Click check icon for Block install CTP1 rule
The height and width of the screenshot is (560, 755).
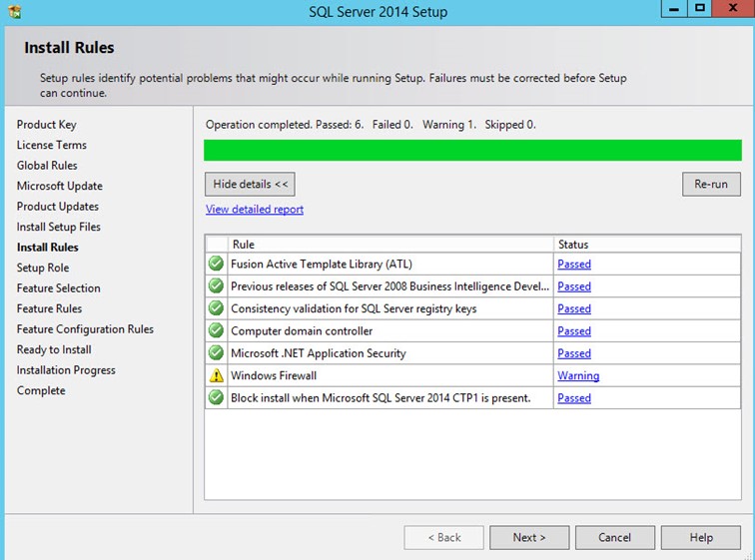coord(216,398)
